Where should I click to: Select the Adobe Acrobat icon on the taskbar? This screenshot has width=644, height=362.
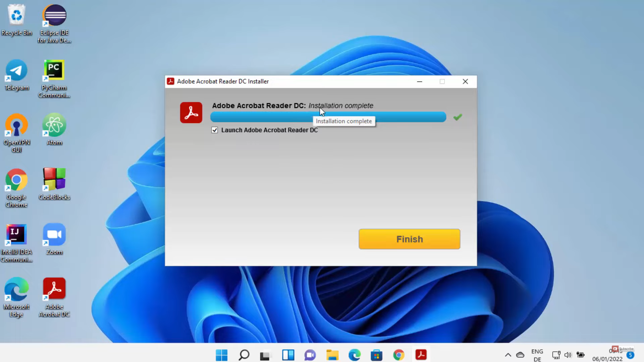pyautogui.click(x=421, y=355)
